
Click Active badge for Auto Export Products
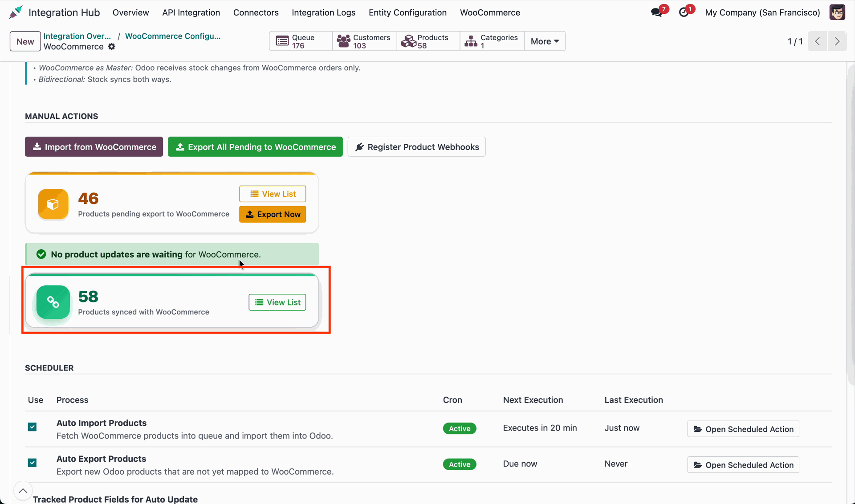pyautogui.click(x=460, y=464)
